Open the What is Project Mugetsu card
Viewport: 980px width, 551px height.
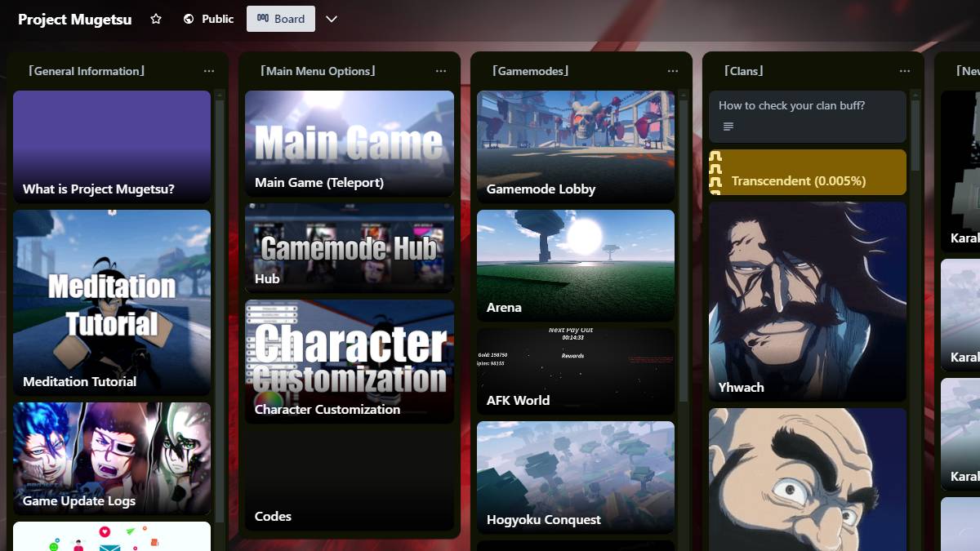[112, 147]
